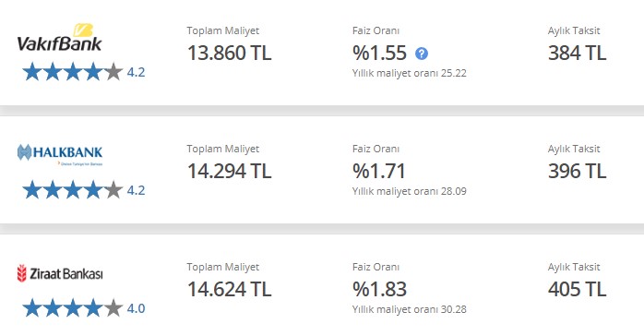Viewport: 644px width, 336px height.
Task: Click Halkbank 4.2 rating score
Action: tap(136, 190)
